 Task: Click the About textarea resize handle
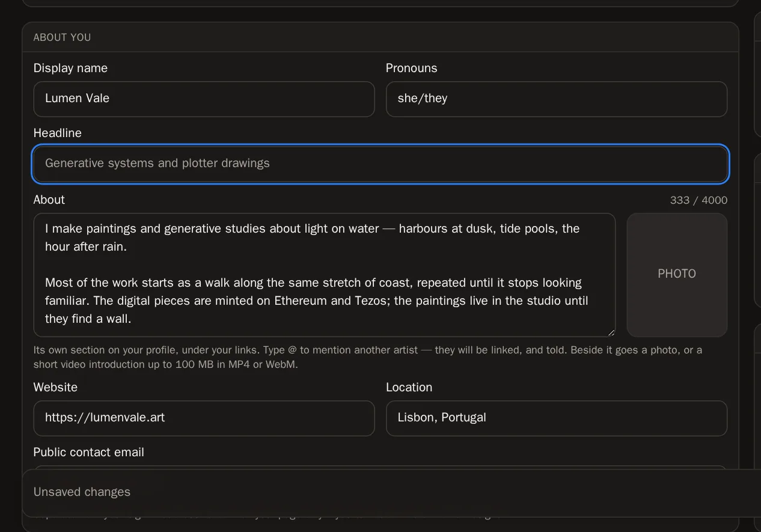(x=611, y=332)
